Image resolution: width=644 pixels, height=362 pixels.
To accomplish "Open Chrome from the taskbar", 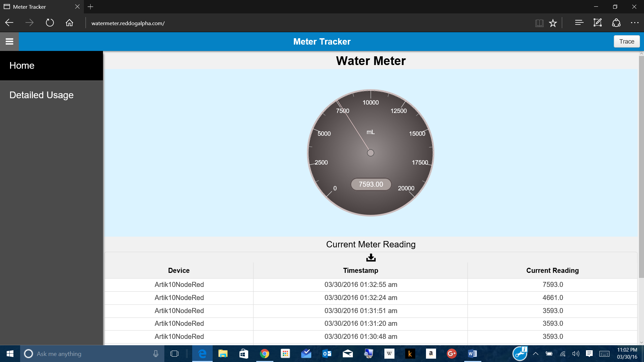I will click(265, 354).
